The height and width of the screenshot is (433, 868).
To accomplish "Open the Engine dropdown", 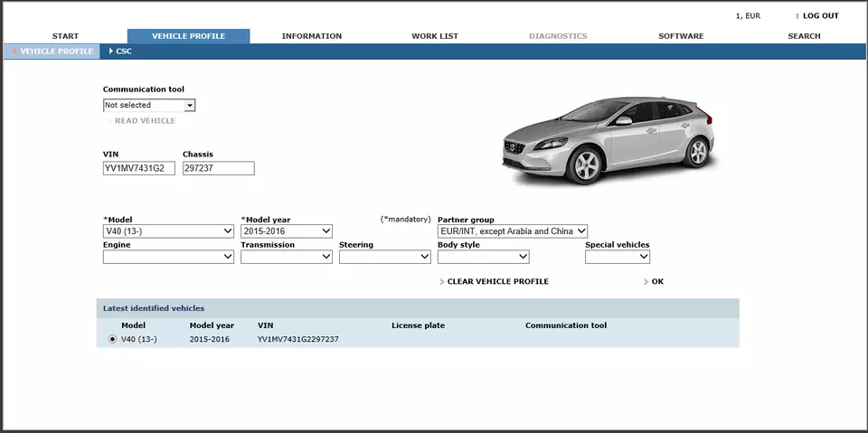I will click(168, 257).
